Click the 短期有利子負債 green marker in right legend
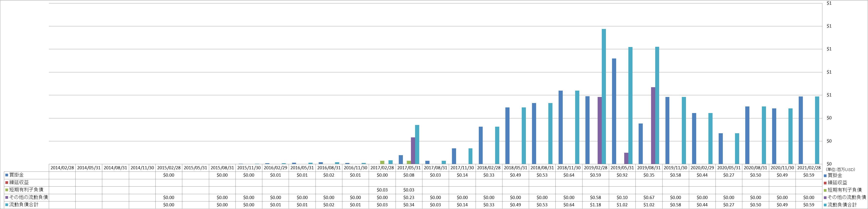This screenshot has width=868, height=209. click(x=825, y=190)
